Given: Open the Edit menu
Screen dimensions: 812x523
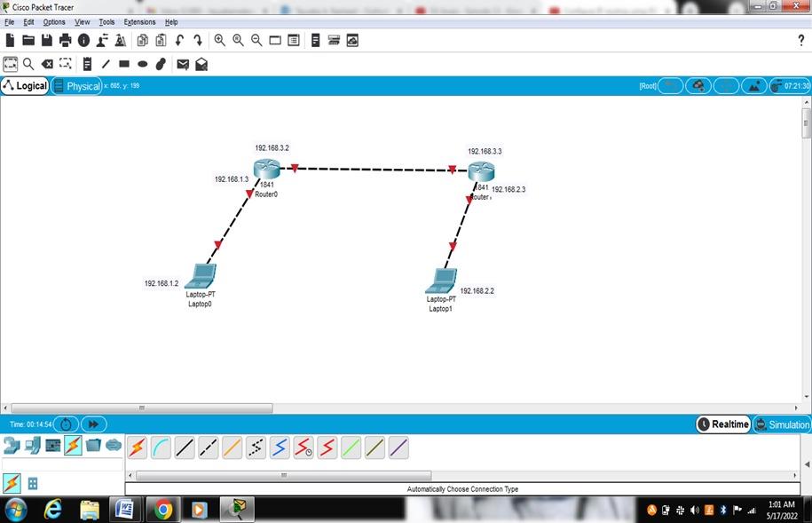Looking at the screenshot, I should coord(28,22).
